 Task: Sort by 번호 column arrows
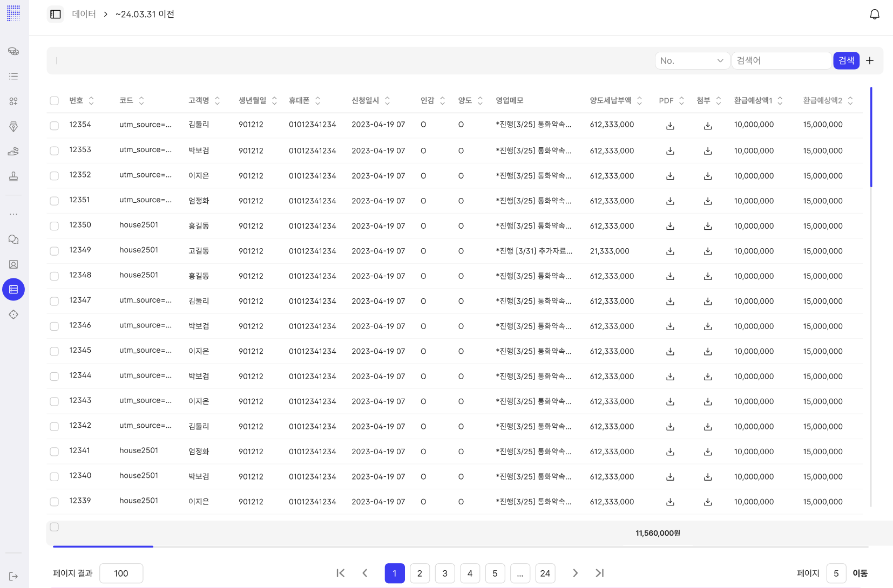(91, 101)
